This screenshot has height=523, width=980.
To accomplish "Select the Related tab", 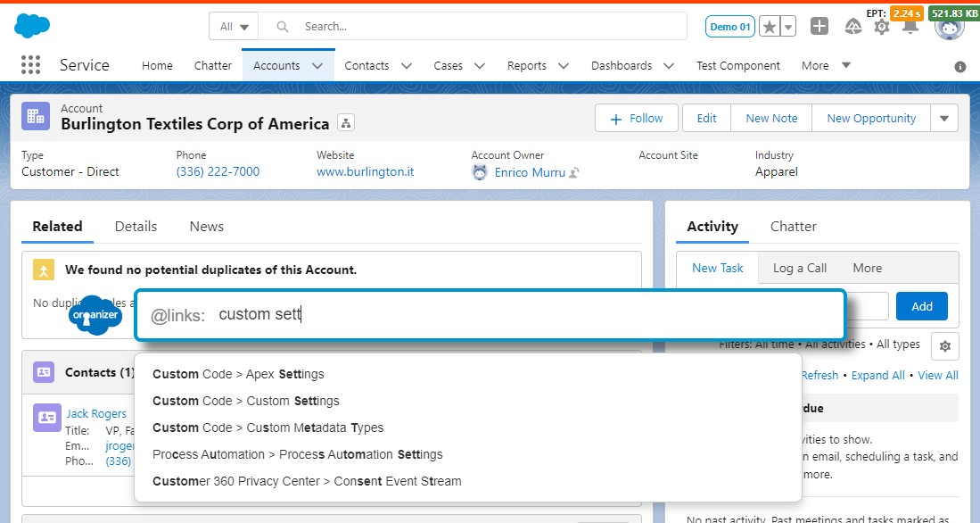I will 57,227.
